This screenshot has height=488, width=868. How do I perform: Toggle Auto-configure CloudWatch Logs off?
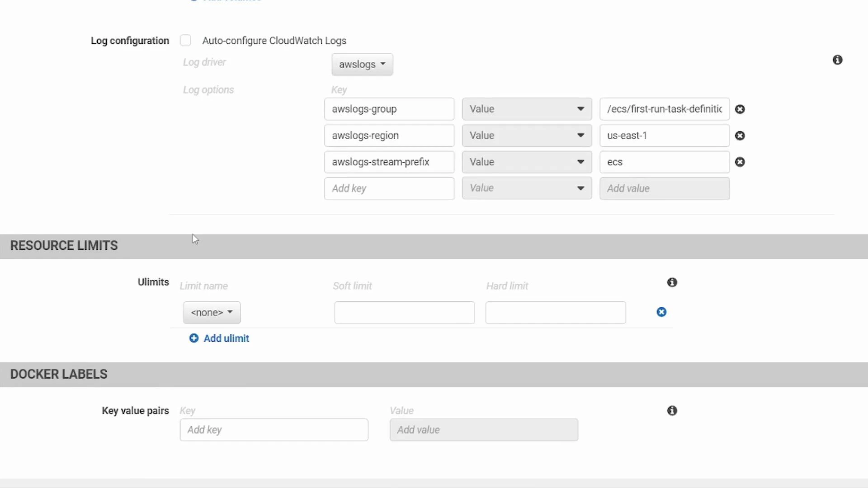pos(186,40)
